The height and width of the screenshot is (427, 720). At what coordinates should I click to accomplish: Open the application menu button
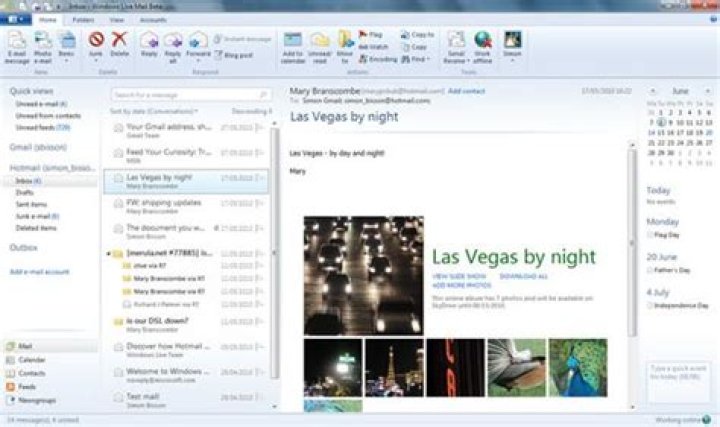16,19
